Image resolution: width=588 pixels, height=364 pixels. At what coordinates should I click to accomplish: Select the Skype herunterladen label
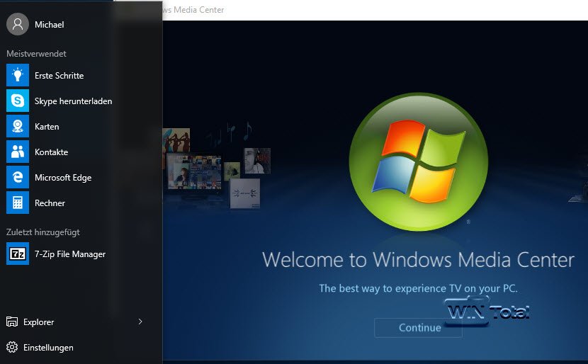tap(74, 101)
